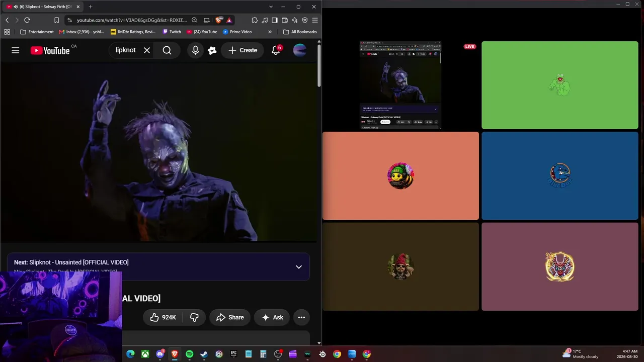The width and height of the screenshot is (644, 362).
Task: Mute the audio-playing Slipknot tab
Action: coord(16,7)
